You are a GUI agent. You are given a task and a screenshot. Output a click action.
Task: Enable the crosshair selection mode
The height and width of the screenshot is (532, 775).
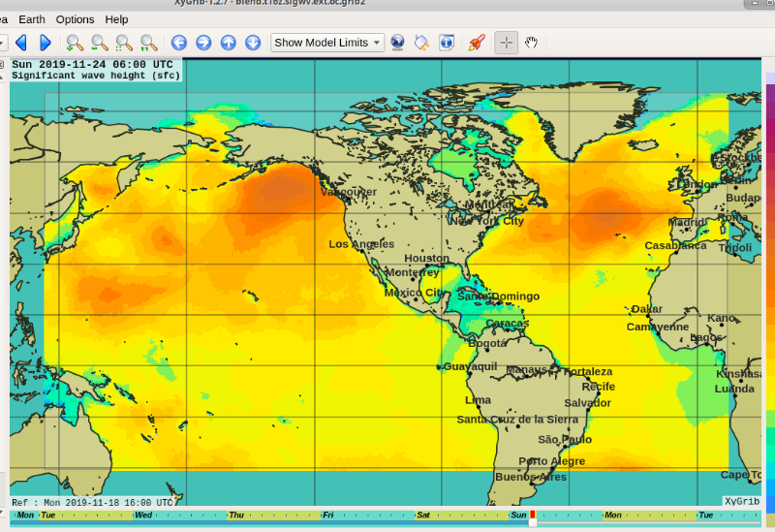coord(506,43)
